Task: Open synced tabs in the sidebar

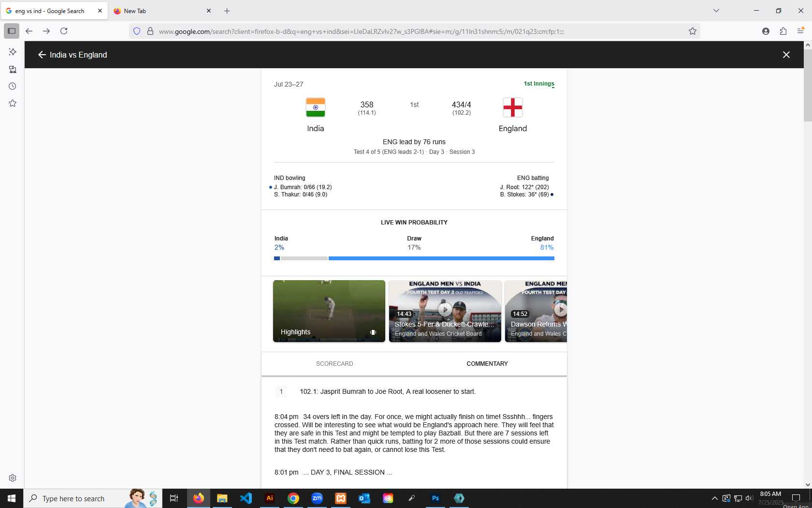Action: coord(13,69)
